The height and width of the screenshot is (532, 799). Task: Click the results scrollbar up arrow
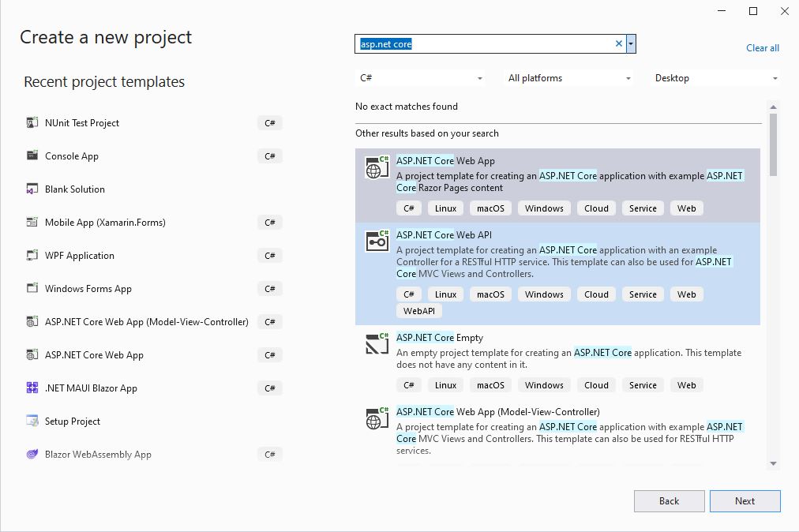(773, 107)
